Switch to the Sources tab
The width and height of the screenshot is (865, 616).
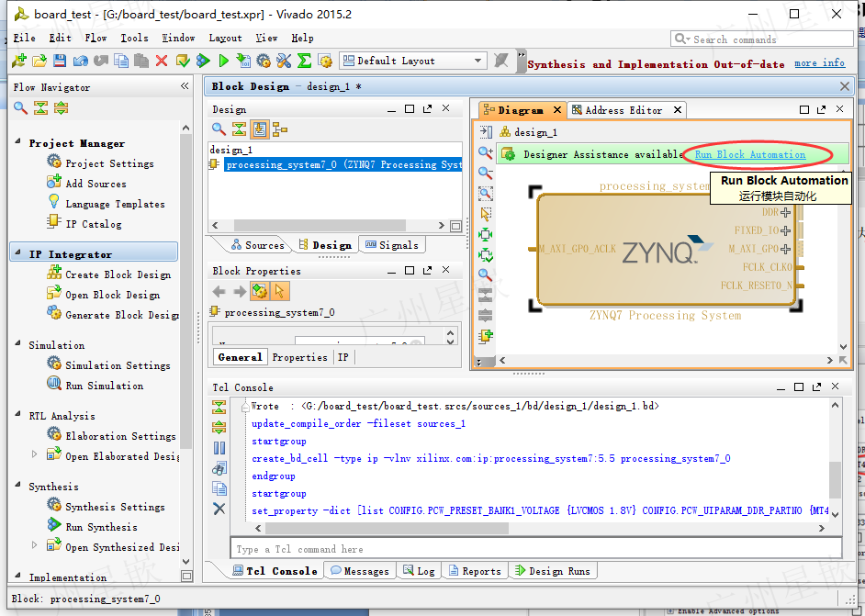[x=258, y=245]
